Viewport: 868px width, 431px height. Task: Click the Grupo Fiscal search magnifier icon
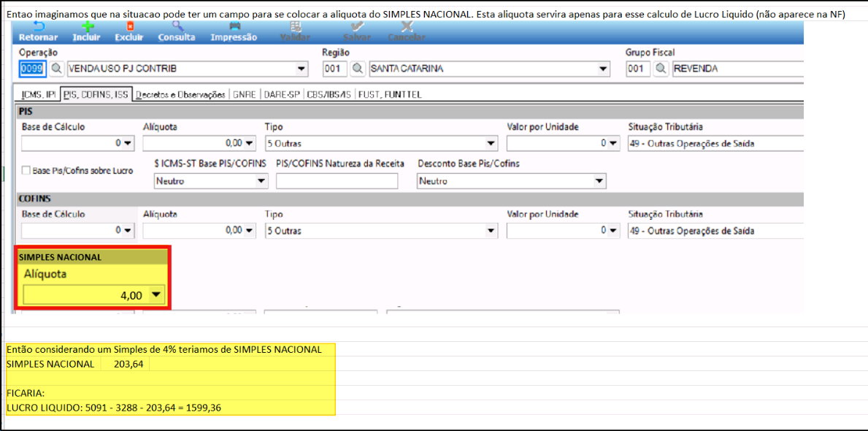[661, 69]
